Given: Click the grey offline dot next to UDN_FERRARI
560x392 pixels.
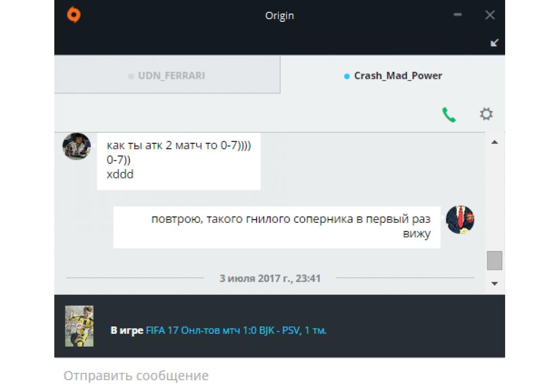Looking at the screenshot, I should tap(131, 76).
